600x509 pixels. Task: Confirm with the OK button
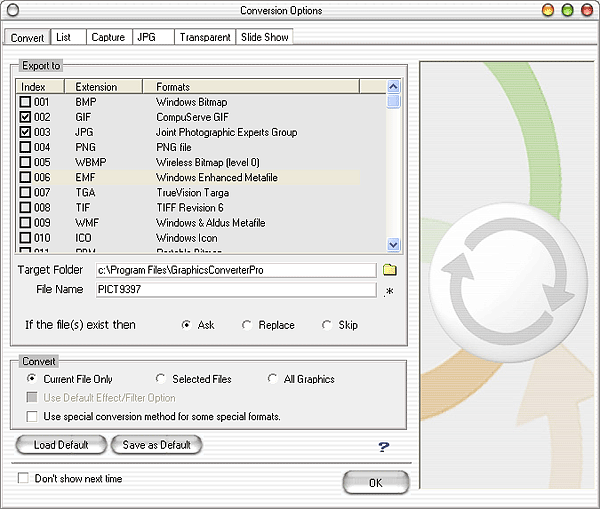pyautogui.click(x=376, y=483)
